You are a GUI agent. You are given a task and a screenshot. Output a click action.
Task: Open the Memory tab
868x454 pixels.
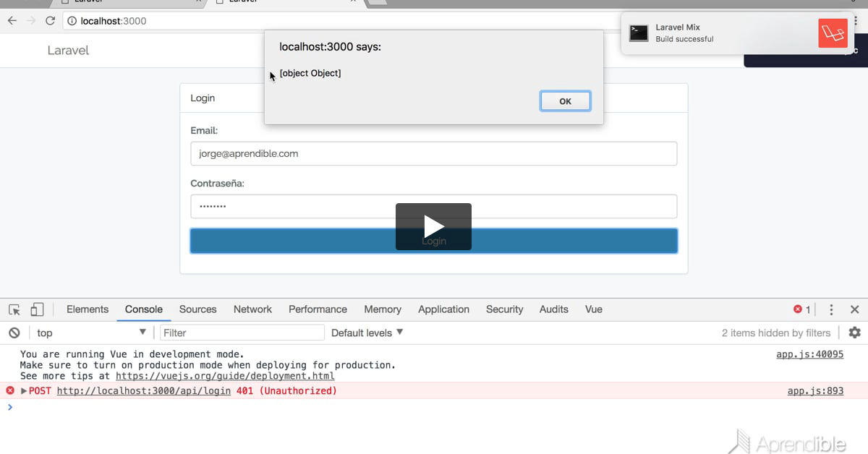point(383,309)
